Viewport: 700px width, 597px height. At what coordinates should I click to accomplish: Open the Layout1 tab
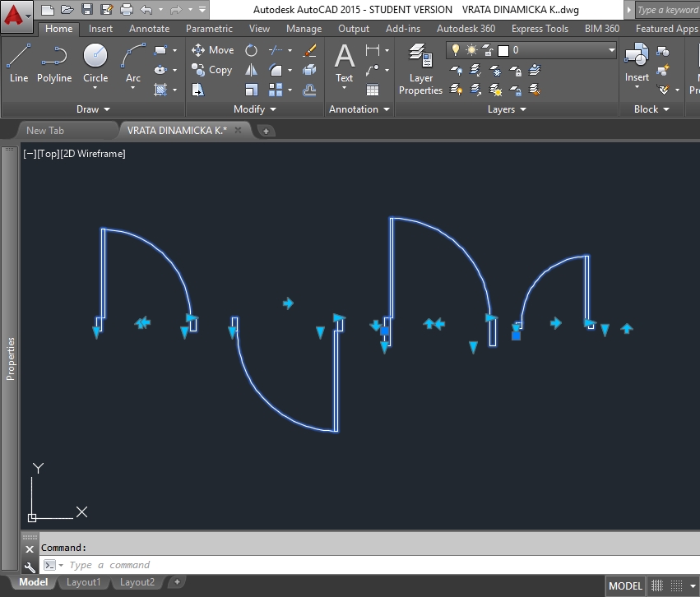(x=83, y=583)
